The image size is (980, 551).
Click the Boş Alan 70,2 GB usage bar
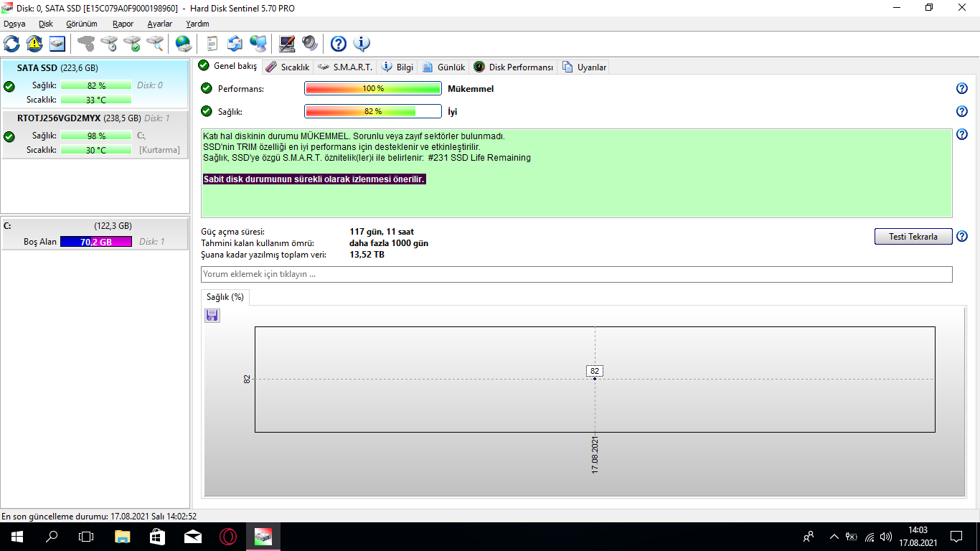tap(96, 242)
